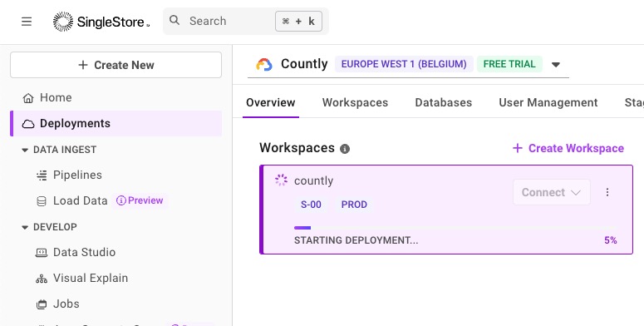
Task: Click the EUROPE WEST 1 (BELGIUM) region tag
Action: pyautogui.click(x=404, y=64)
